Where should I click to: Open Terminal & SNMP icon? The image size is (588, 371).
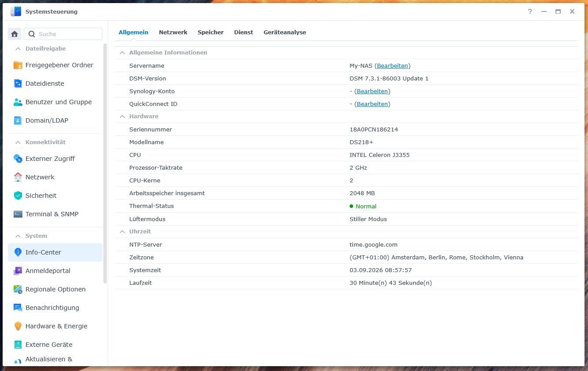click(18, 214)
